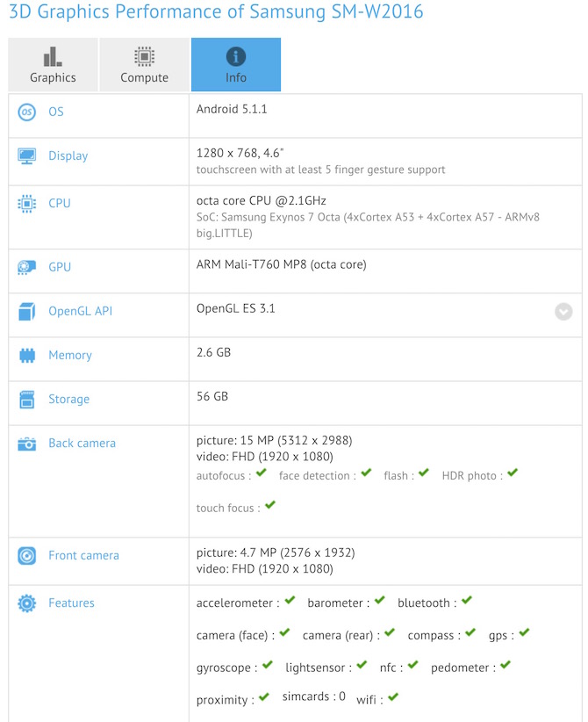
Task: Click the Memory label
Action: [70, 356]
